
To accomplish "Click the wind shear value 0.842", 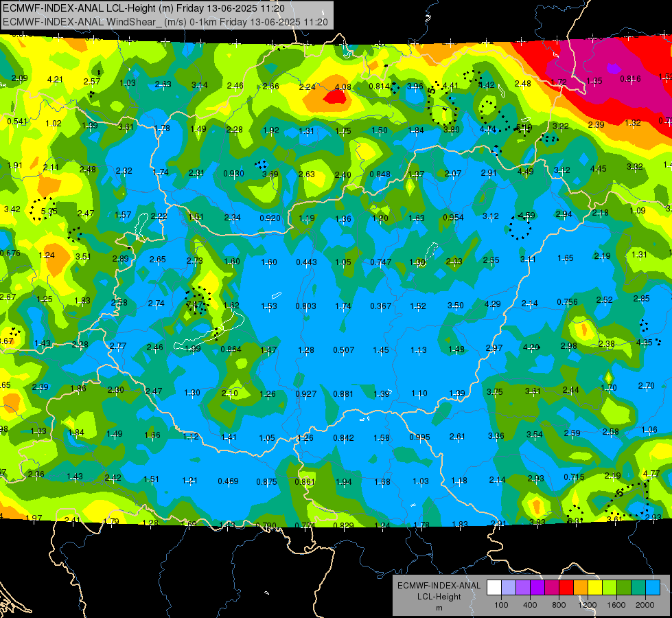I will click(x=343, y=437).
